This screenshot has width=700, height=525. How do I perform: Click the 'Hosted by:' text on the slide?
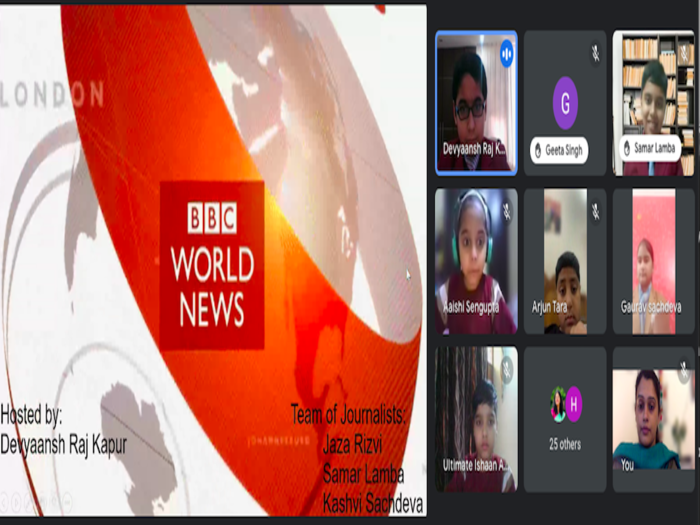tap(31, 415)
